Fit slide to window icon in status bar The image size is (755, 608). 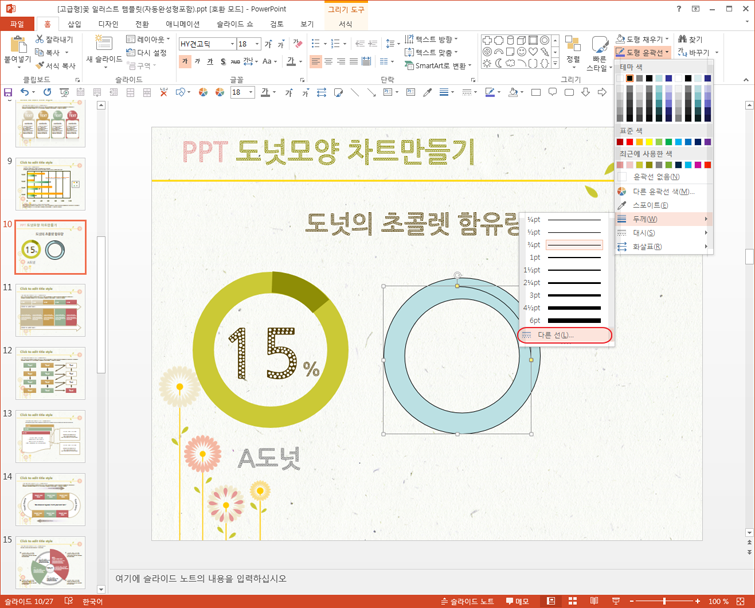pos(741,601)
